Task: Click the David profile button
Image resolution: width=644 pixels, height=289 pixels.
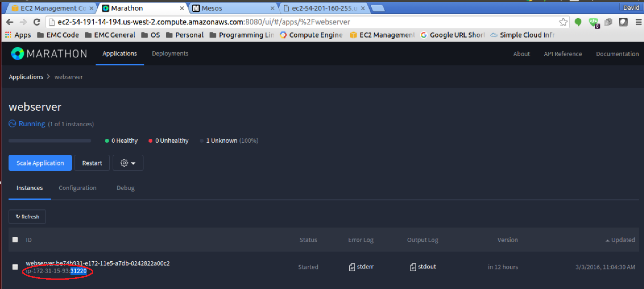Action: (x=631, y=8)
